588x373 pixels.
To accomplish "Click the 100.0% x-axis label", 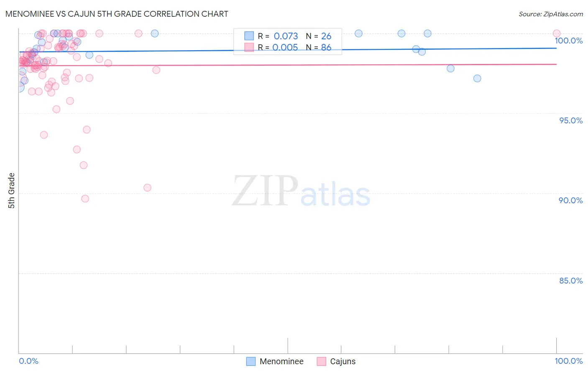I will pos(569,361).
